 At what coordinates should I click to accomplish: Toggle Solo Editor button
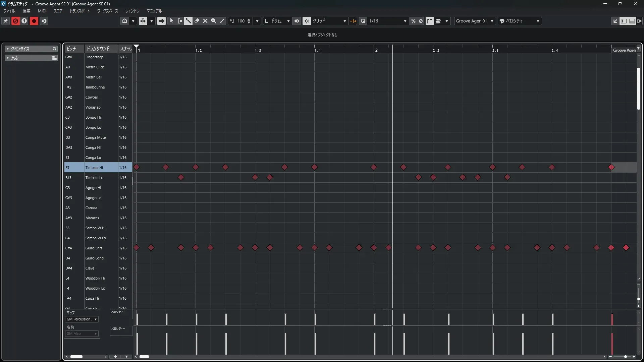(15, 21)
